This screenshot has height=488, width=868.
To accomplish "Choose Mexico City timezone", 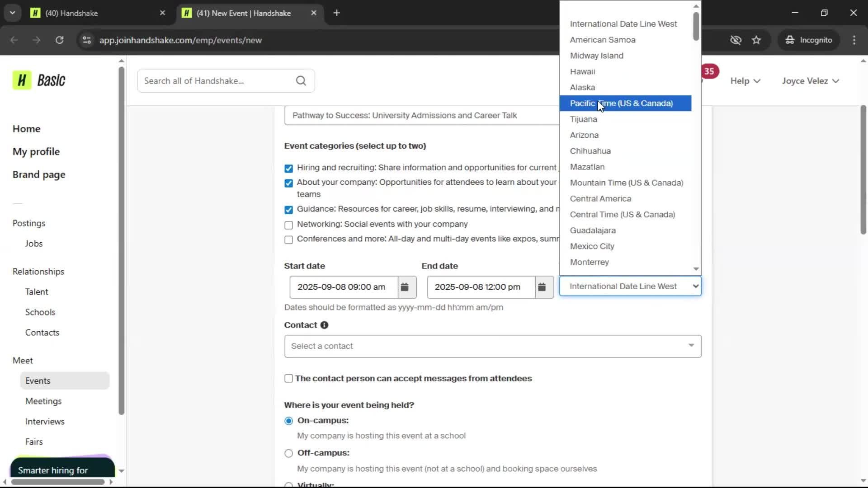I will pyautogui.click(x=625, y=246).
